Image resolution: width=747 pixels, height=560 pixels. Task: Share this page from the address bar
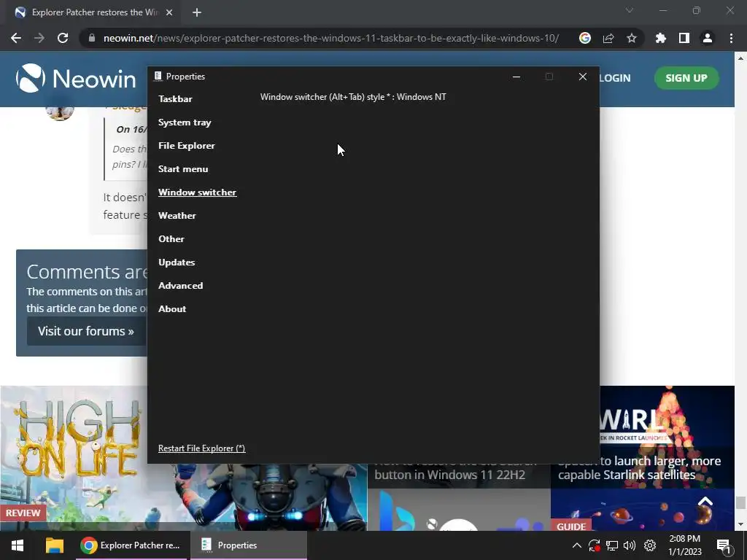pyautogui.click(x=608, y=38)
